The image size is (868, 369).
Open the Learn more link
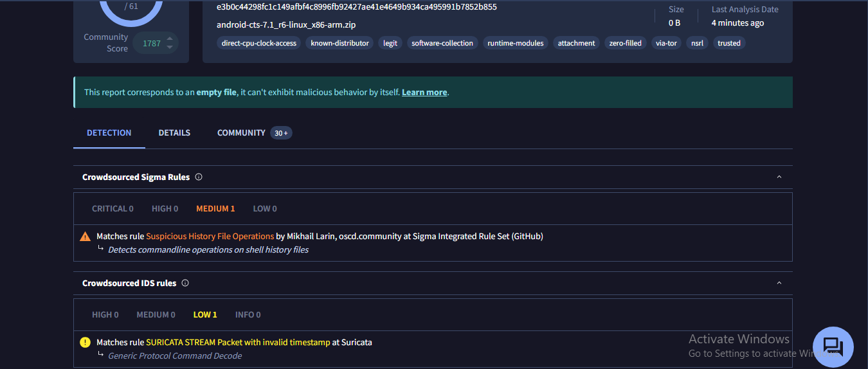(424, 93)
